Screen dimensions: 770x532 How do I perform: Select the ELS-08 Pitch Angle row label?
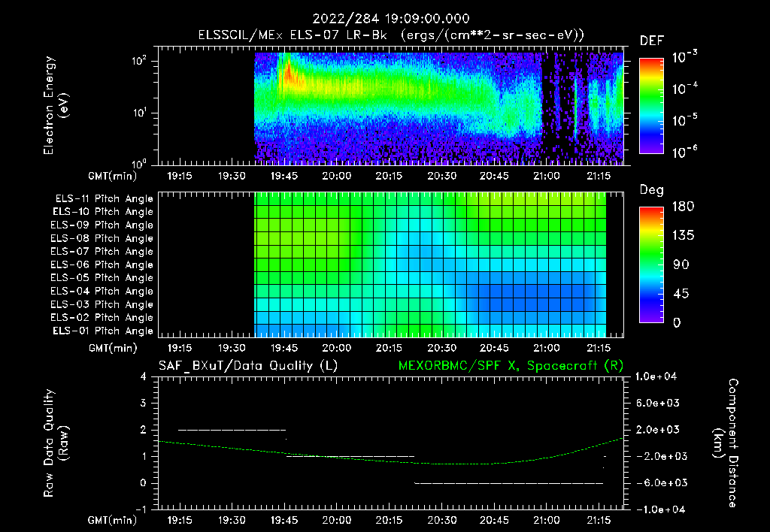[x=102, y=238]
